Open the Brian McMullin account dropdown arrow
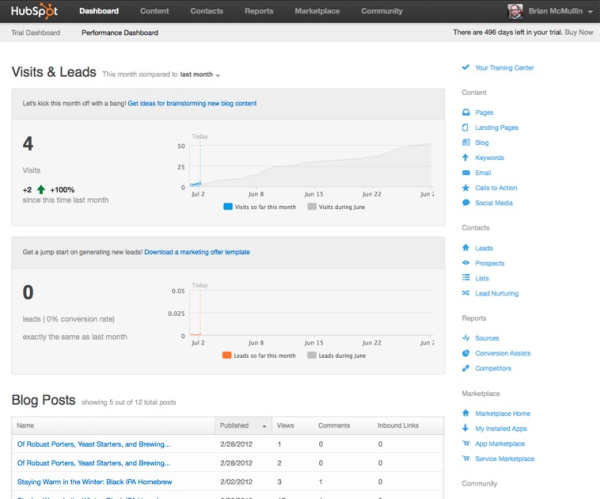This screenshot has height=499, width=600. point(590,12)
